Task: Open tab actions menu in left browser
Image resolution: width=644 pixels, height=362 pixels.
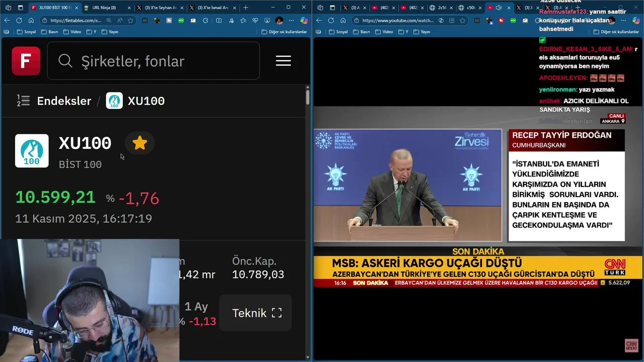Action: [x=21, y=8]
